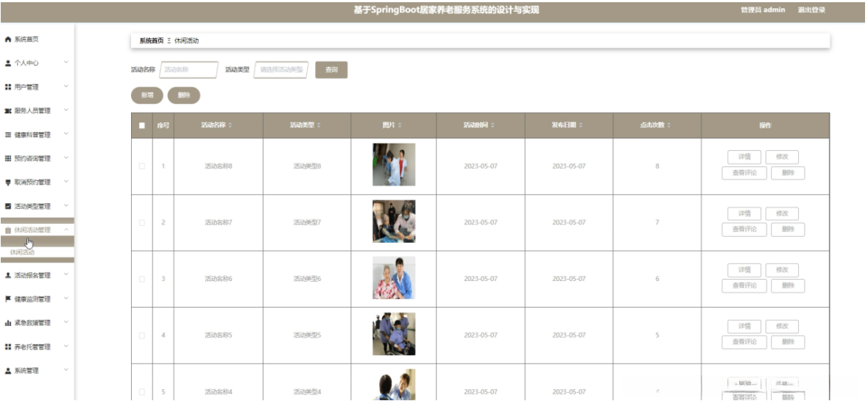Expand 预约咨询管理 with its chevron
The image size is (868, 401).
tap(66, 157)
